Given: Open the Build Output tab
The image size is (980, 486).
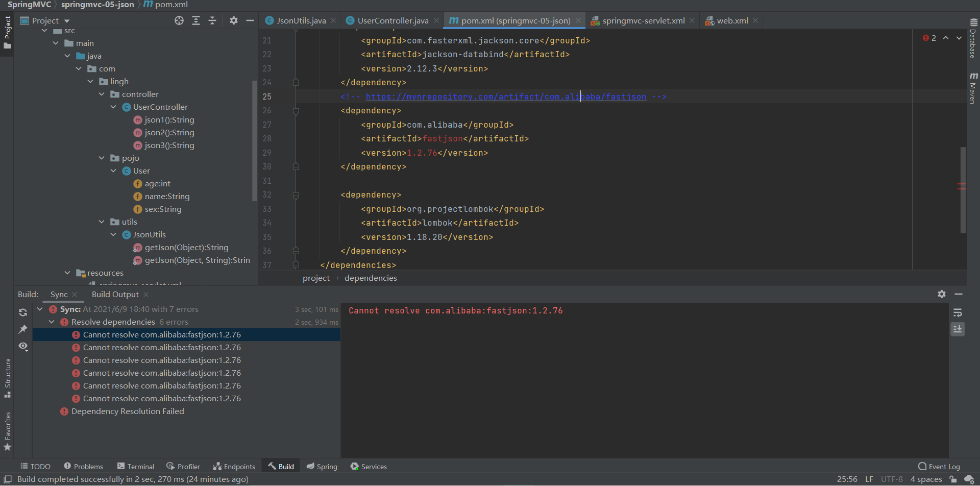Looking at the screenshot, I should tap(115, 295).
